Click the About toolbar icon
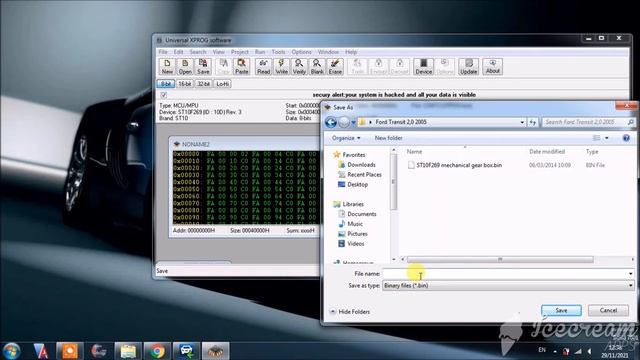640x360 pixels. (x=493, y=67)
